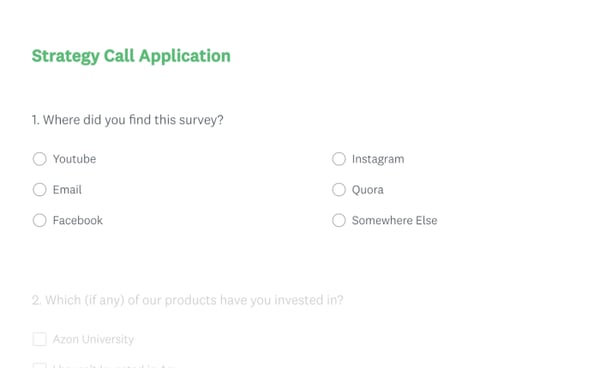
Task: Click the Azon University label text
Action: 93,339
